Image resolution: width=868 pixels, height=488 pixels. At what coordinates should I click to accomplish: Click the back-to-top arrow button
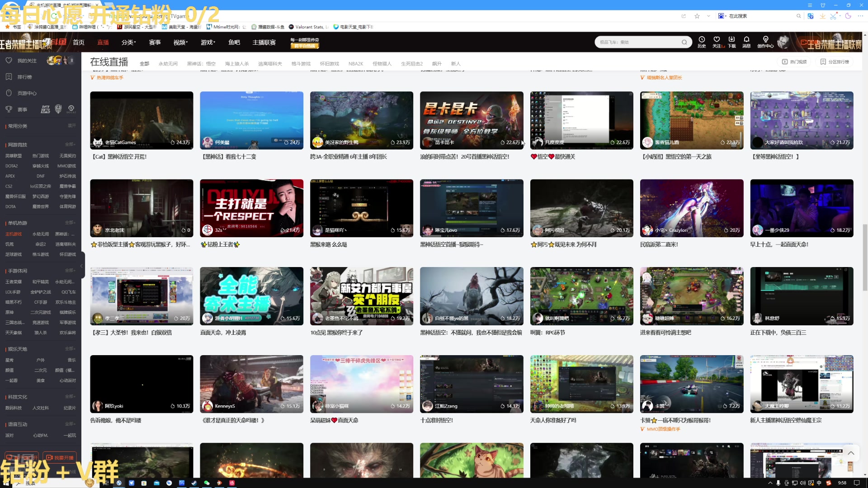click(851, 453)
